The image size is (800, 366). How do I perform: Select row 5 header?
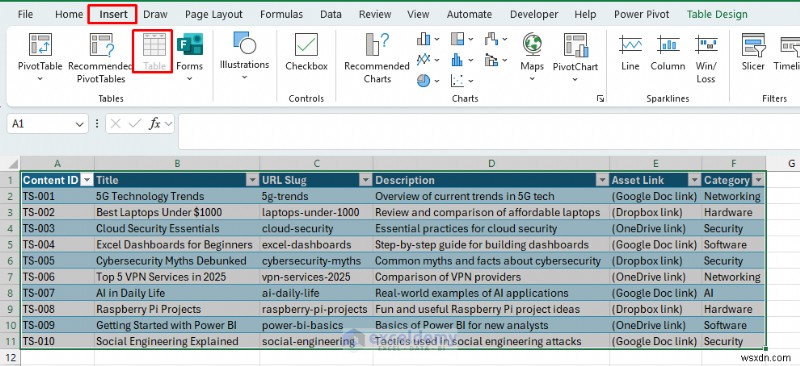coord(10,245)
